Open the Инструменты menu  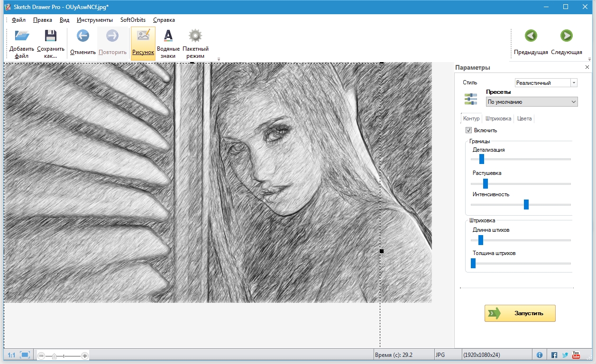point(95,20)
